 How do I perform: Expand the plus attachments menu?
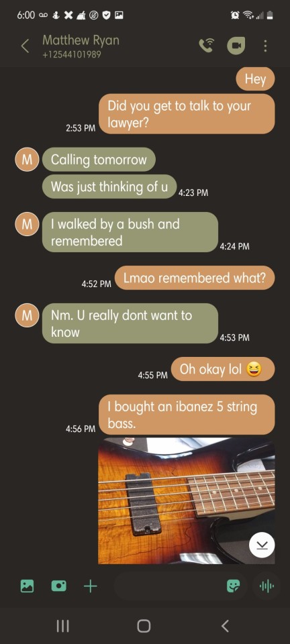[91, 586]
